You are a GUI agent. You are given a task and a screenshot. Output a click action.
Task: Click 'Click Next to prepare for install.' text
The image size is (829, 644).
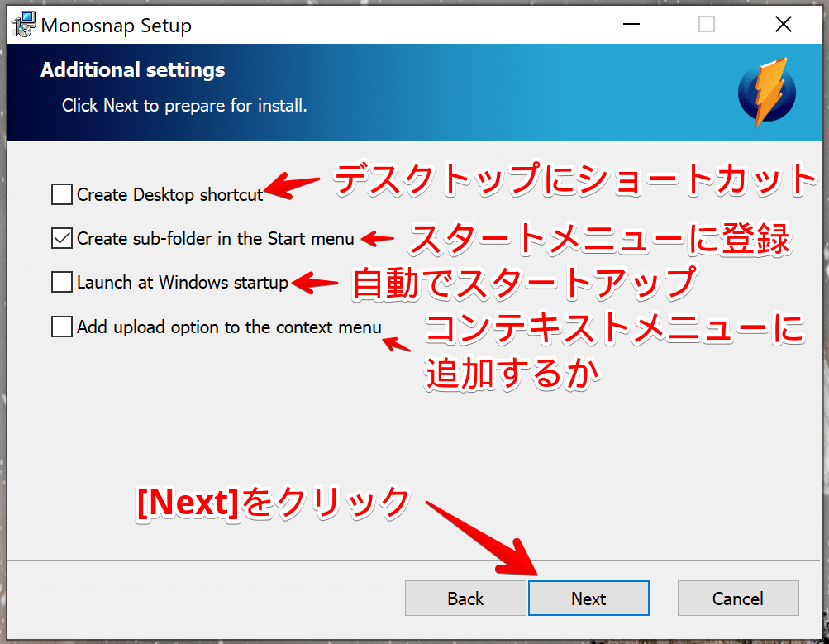tap(184, 106)
